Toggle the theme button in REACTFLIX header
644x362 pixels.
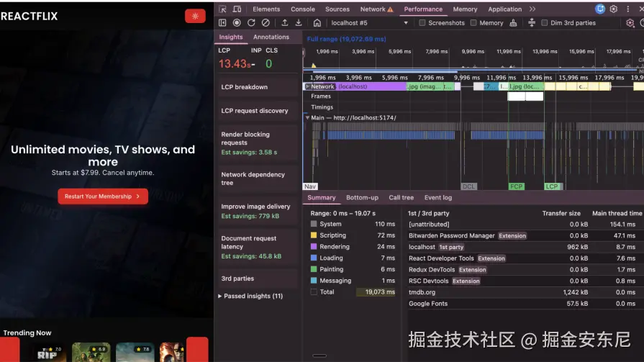coord(195,16)
